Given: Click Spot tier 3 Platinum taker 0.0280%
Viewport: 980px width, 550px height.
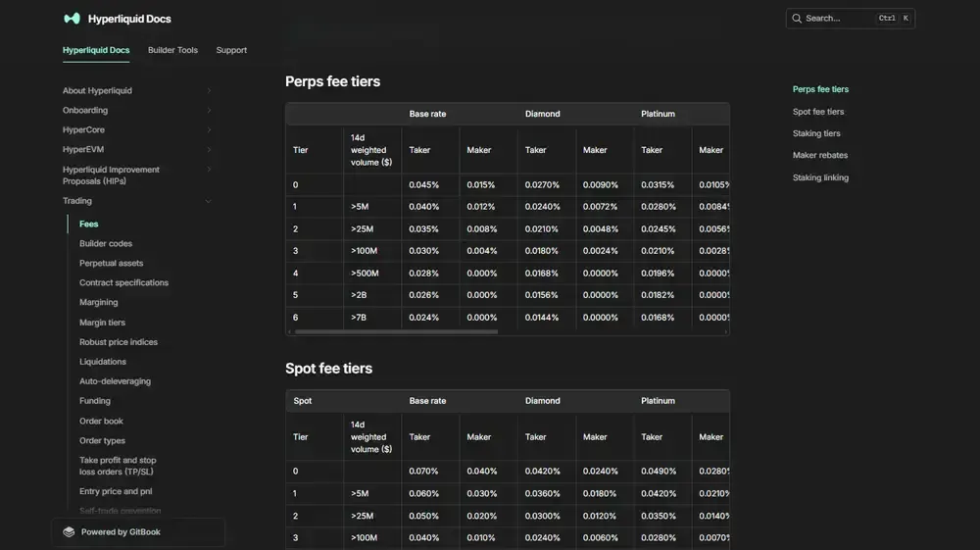Looking at the screenshot, I should [x=659, y=538].
